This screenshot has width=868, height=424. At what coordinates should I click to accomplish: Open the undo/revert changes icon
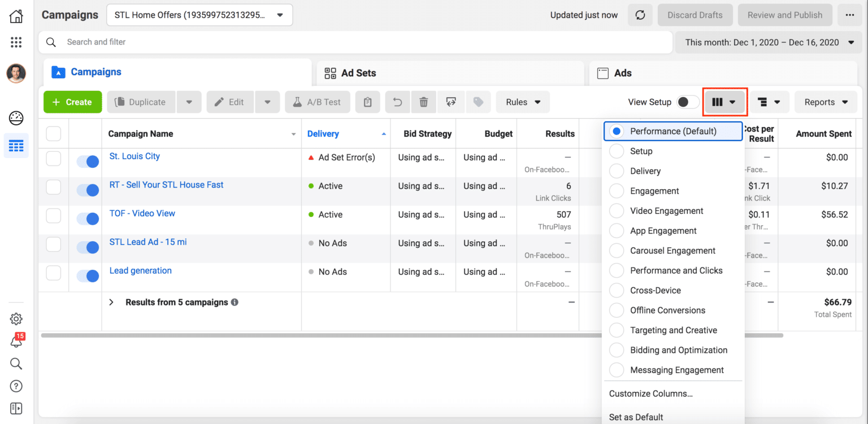pyautogui.click(x=397, y=102)
